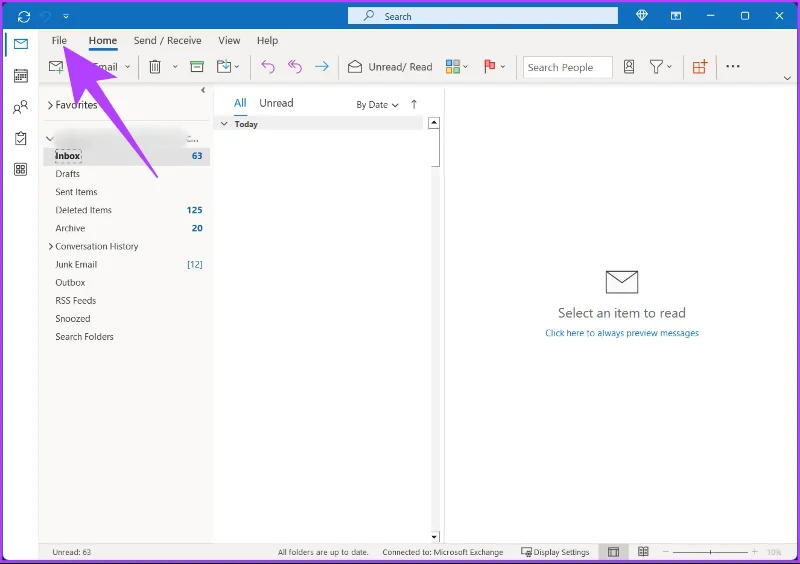The image size is (800, 564).
Task: Select the Sent Items folder
Action: 127,192
